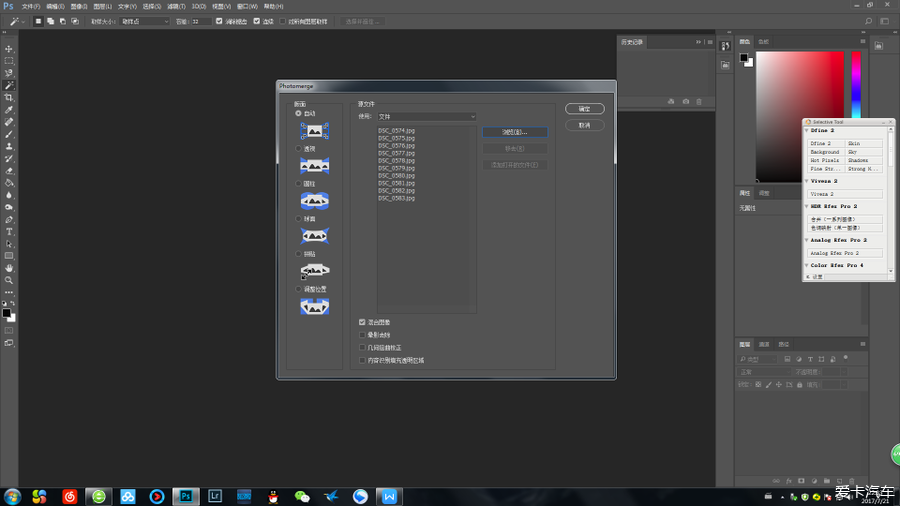Enable the 晕影去除 vignette removal checkbox

362,335
